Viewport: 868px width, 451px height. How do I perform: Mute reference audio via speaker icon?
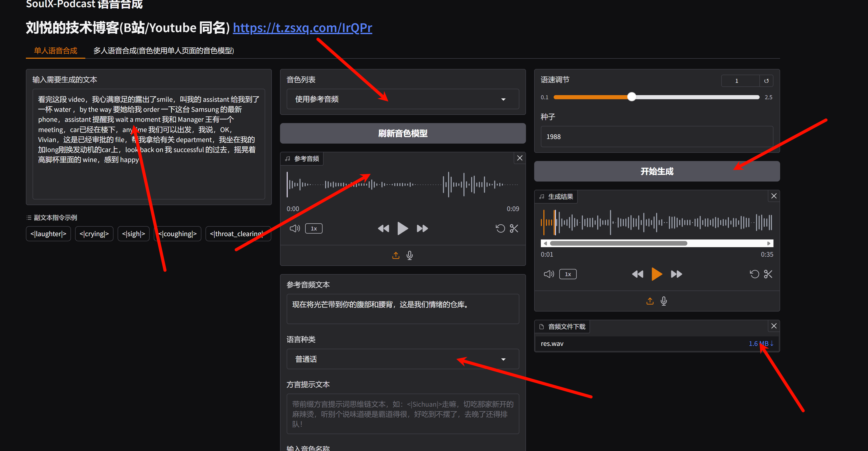click(295, 228)
